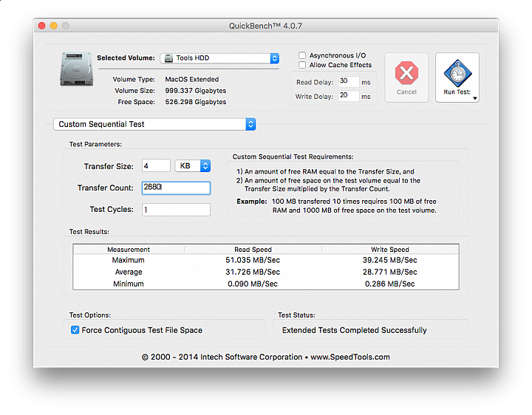Click the 39.245 MB/Sec write value
This screenshot has width=532, height=415.
click(390, 260)
